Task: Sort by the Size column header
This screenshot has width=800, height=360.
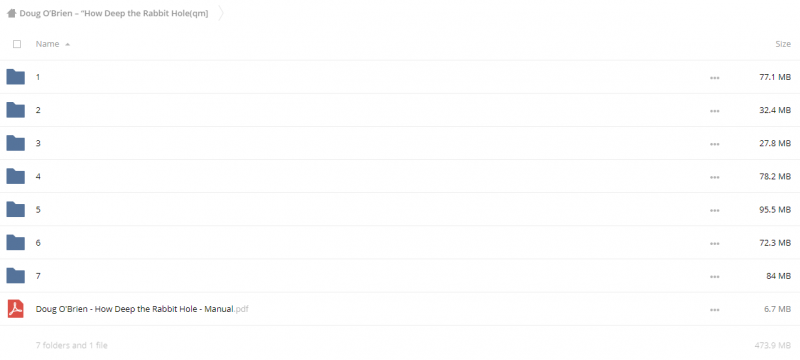Action: (x=783, y=44)
